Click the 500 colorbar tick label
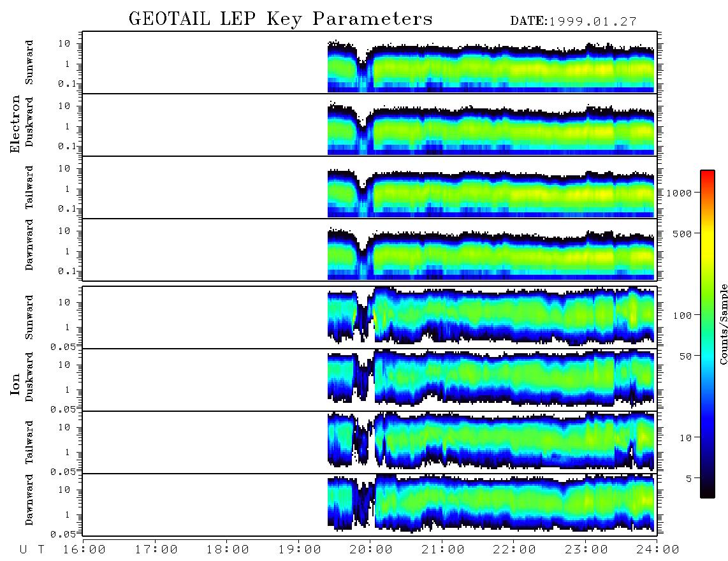This screenshot has height=561, width=728. (x=682, y=233)
